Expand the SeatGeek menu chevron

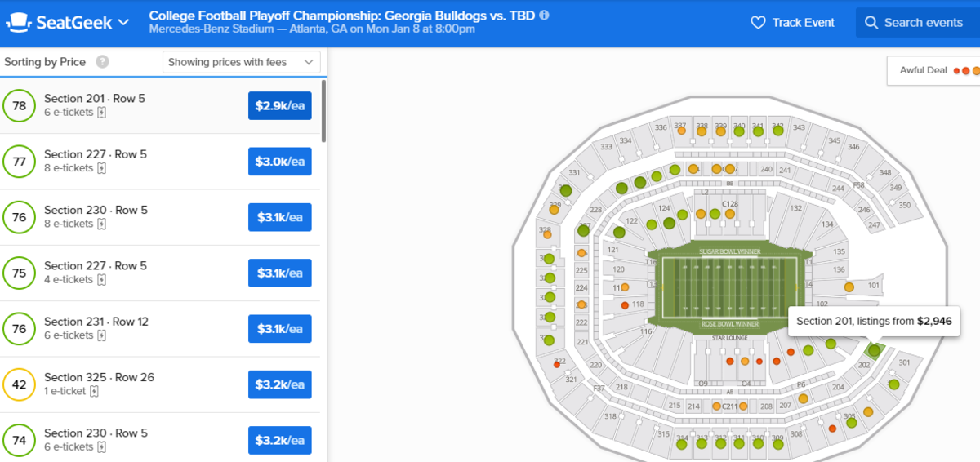pyautogui.click(x=124, y=22)
